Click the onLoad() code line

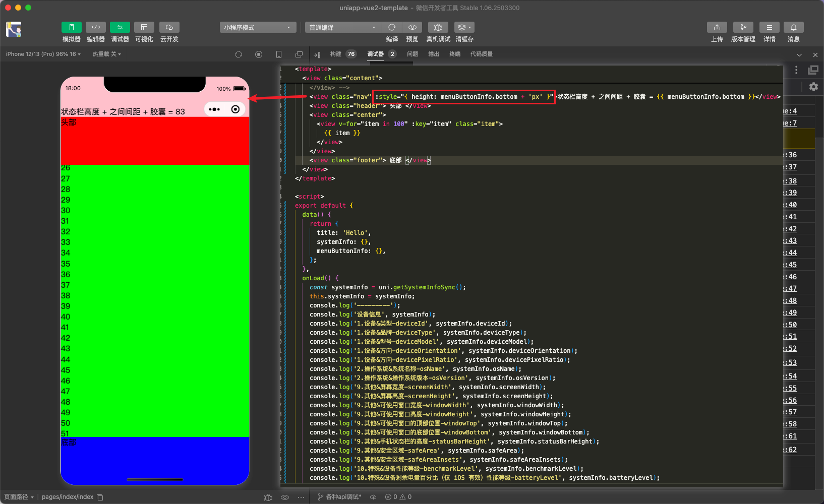point(320,278)
